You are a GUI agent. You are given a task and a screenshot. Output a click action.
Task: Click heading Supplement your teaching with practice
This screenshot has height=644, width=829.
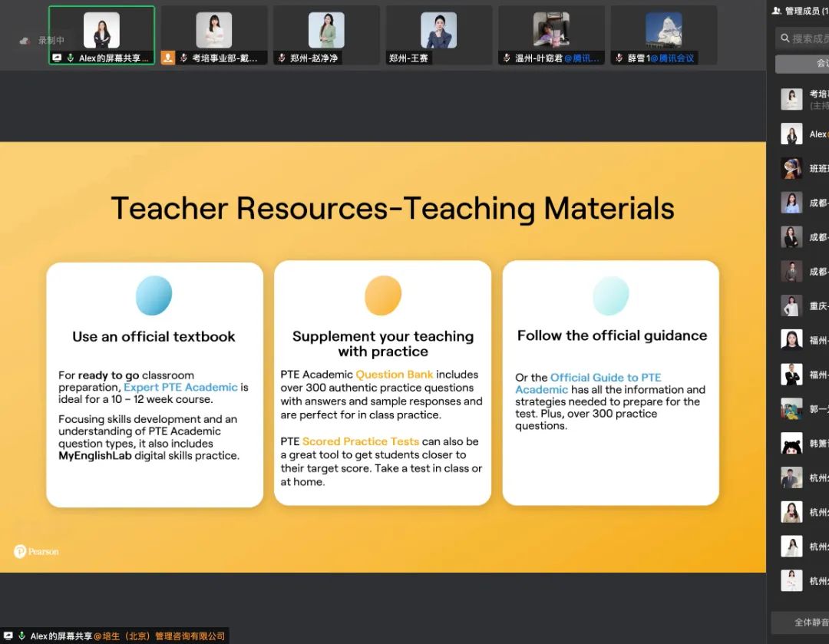[x=383, y=344]
